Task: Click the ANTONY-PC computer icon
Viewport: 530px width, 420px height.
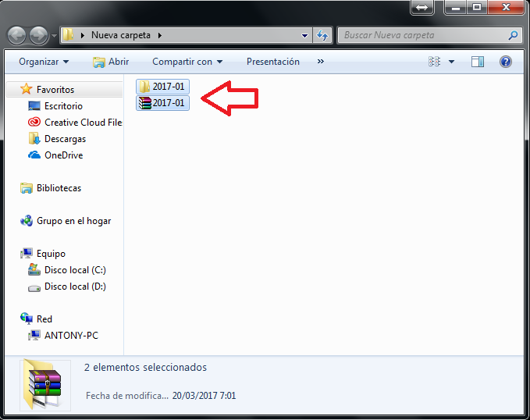Action: coord(34,335)
